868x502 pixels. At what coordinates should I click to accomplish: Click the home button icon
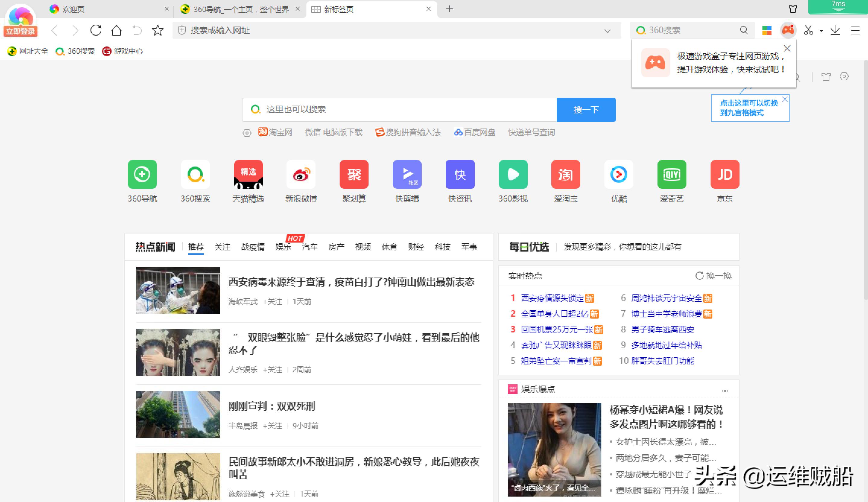coord(116,30)
